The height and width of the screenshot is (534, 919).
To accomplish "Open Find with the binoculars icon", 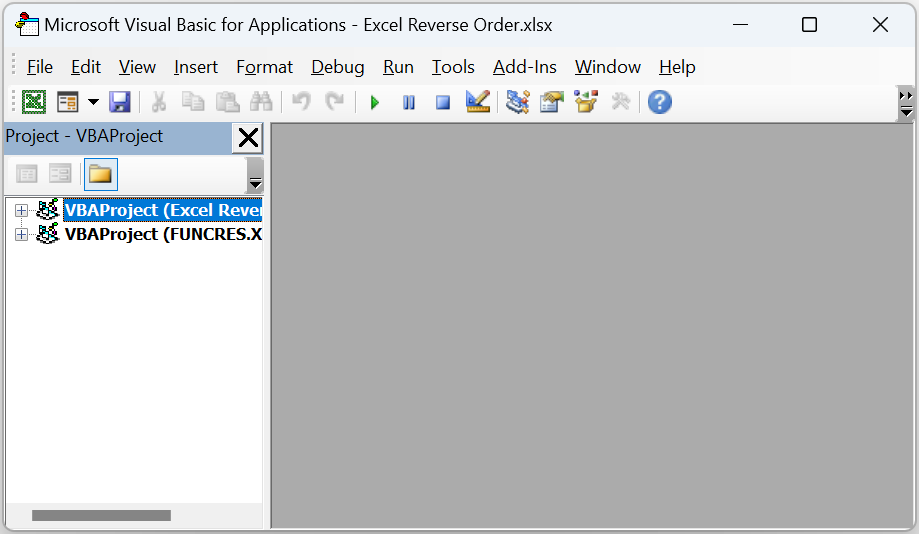I will point(261,102).
